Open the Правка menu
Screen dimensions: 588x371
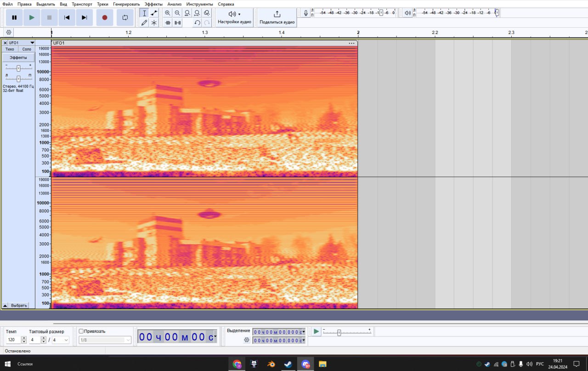(x=25, y=4)
